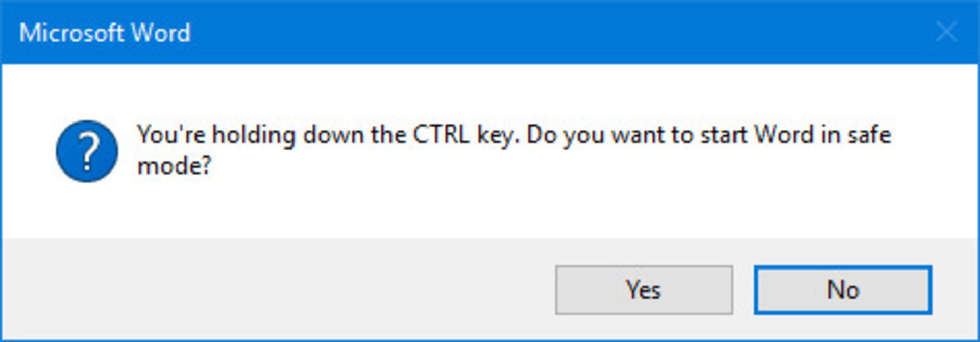Click the blue question mark icon
The width and height of the screenshot is (980, 342).
point(87,151)
